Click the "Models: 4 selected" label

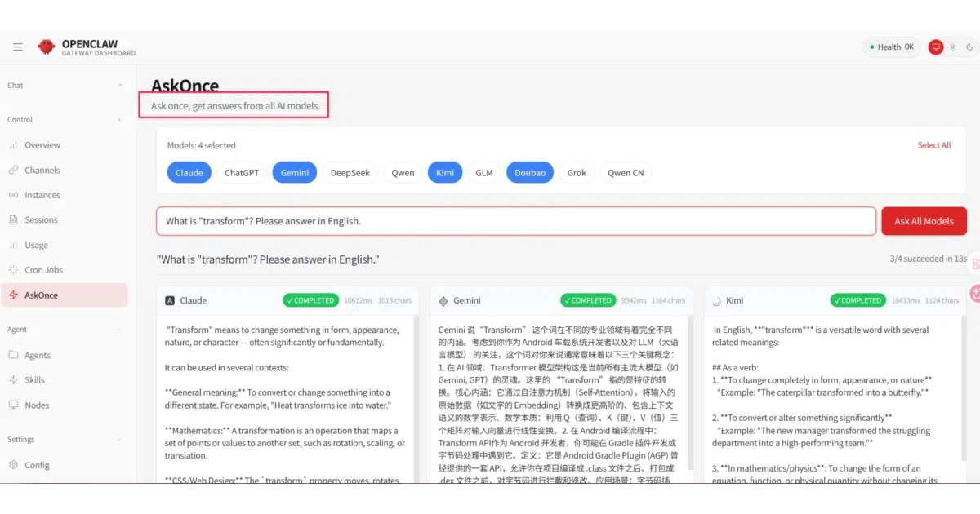click(x=201, y=145)
